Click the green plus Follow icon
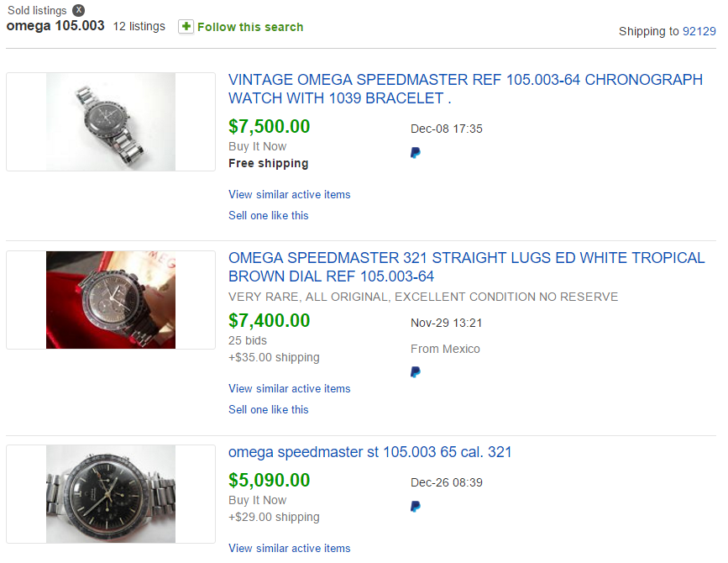 (x=186, y=27)
